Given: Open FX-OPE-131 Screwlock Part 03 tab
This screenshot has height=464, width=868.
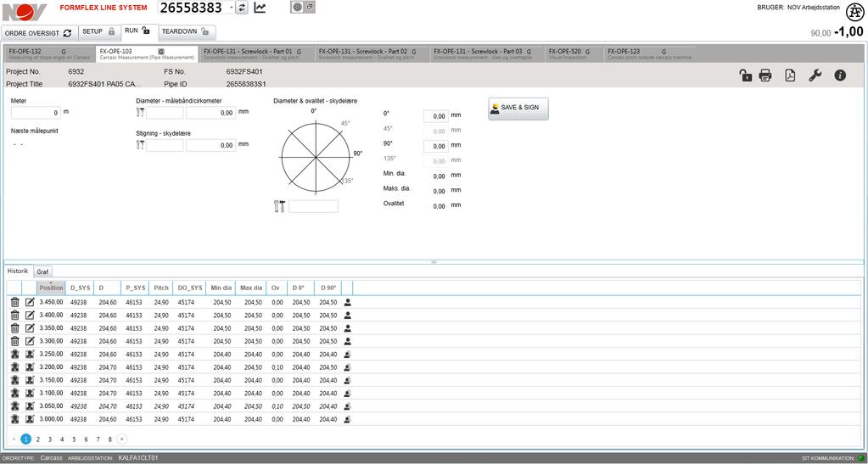Looking at the screenshot, I should click(486, 53).
